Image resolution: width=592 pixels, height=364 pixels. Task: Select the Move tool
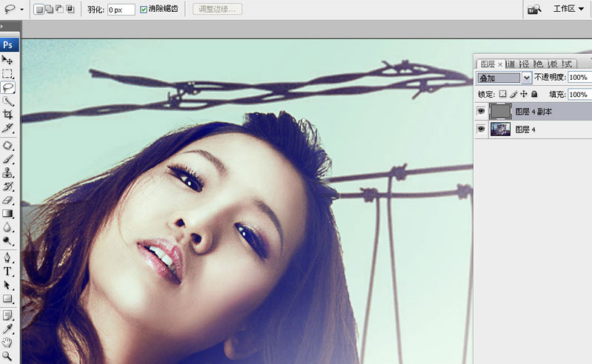[x=7, y=60]
